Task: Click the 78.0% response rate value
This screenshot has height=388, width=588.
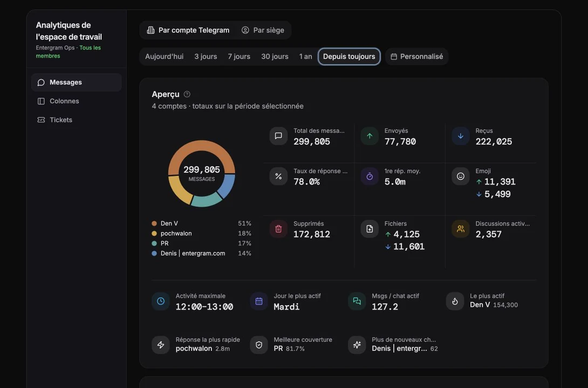Action: pyautogui.click(x=306, y=182)
